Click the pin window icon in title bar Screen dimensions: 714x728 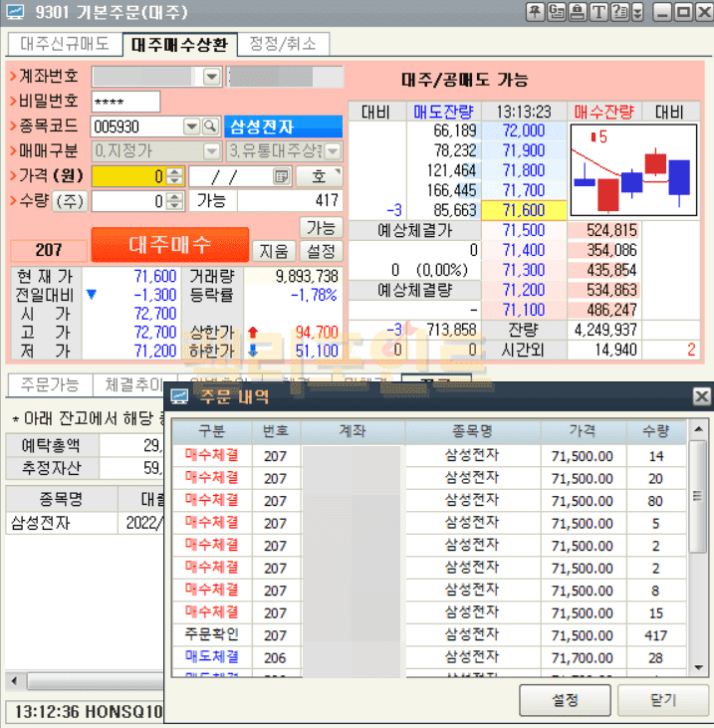(535, 12)
